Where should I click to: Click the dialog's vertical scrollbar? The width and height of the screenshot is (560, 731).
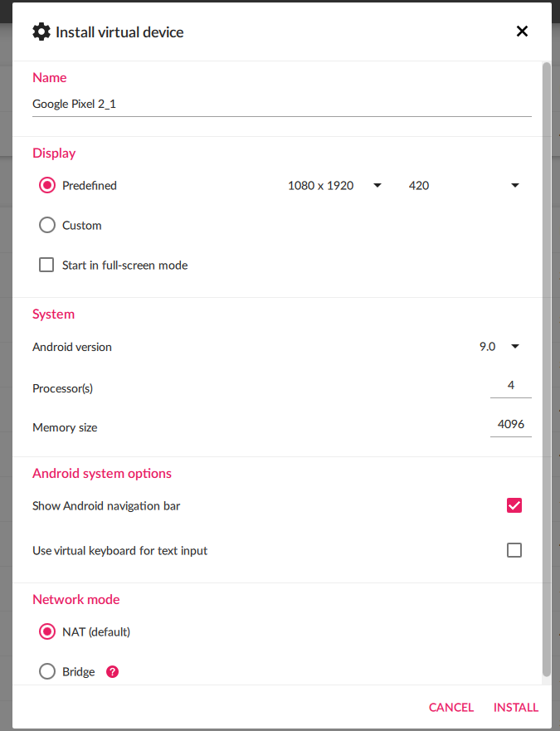click(546, 365)
